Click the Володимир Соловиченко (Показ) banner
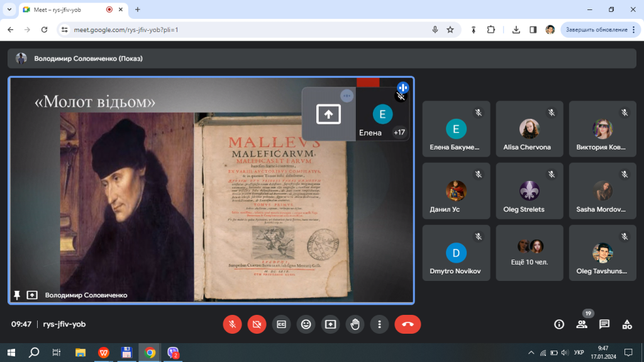Screen dimensions: 644x362 322,58
